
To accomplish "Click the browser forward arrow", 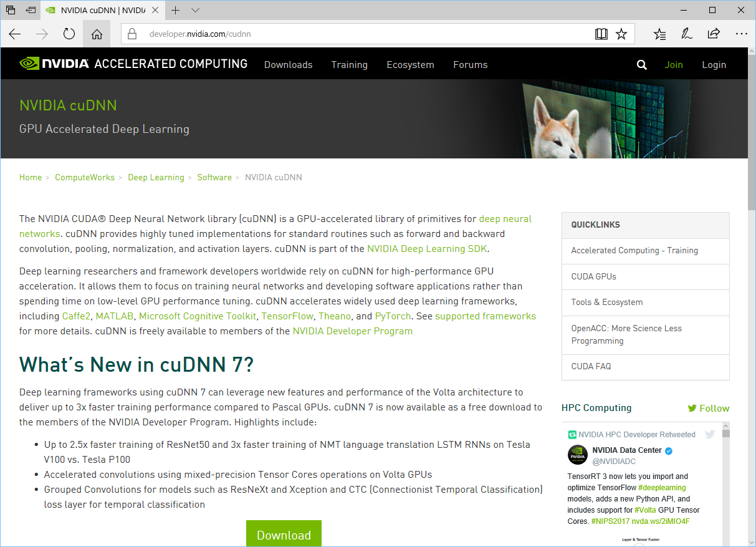I will 42,34.
